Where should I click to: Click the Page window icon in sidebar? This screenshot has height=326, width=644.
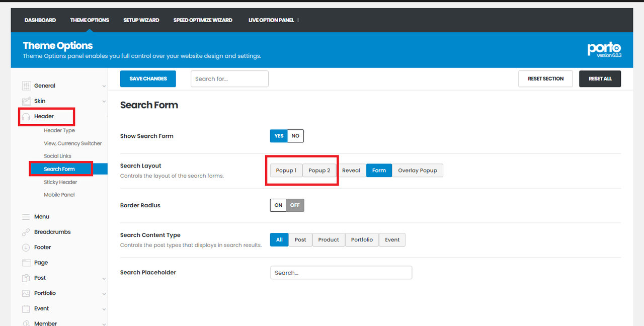click(x=26, y=263)
